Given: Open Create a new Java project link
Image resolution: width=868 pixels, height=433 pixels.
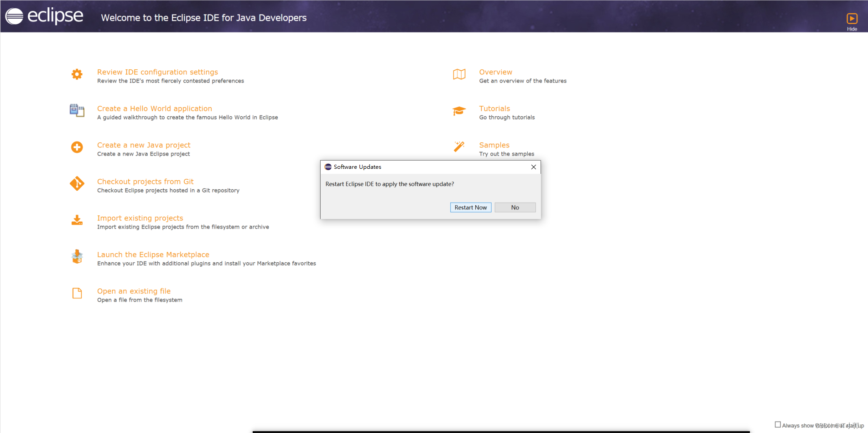Looking at the screenshot, I should 144,145.
